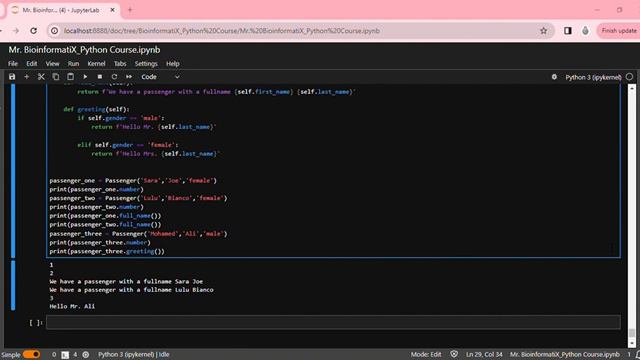
Task: Click the trusted notebook shield icon
Action: coord(454,354)
